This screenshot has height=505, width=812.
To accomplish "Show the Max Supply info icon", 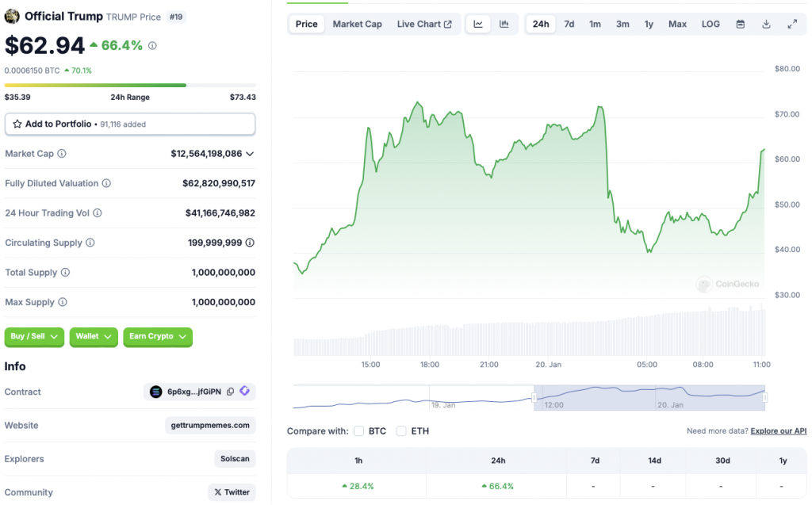I will [x=63, y=302].
